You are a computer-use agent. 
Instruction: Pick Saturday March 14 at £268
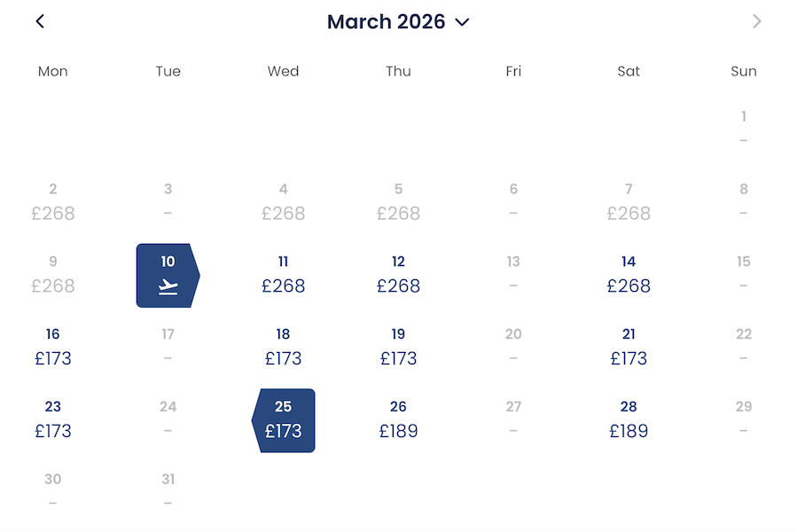629,275
